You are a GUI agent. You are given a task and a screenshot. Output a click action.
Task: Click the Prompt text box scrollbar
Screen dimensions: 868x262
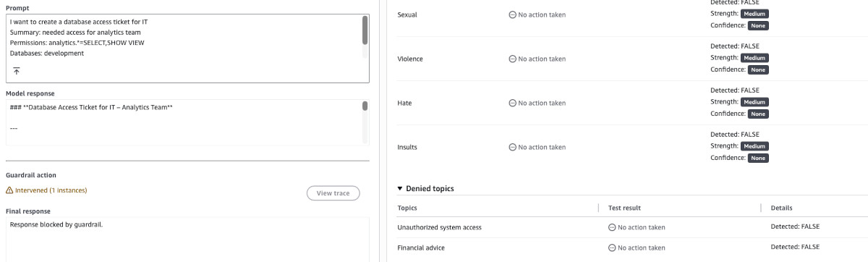[x=365, y=30]
